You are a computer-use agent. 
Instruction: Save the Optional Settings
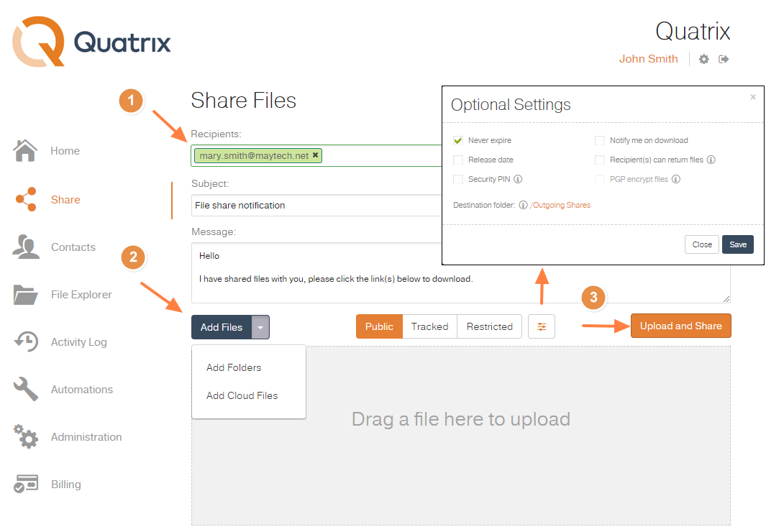[x=737, y=244]
